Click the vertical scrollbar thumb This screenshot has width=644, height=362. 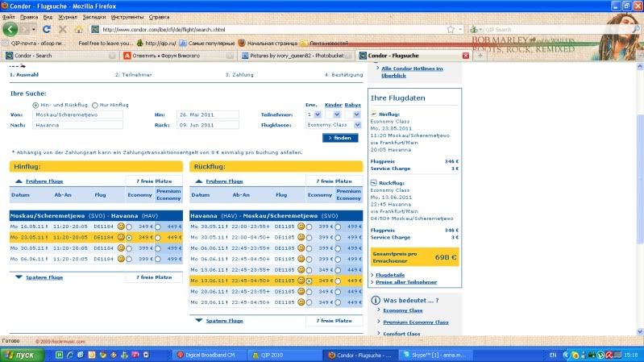pyautogui.click(x=640, y=179)
